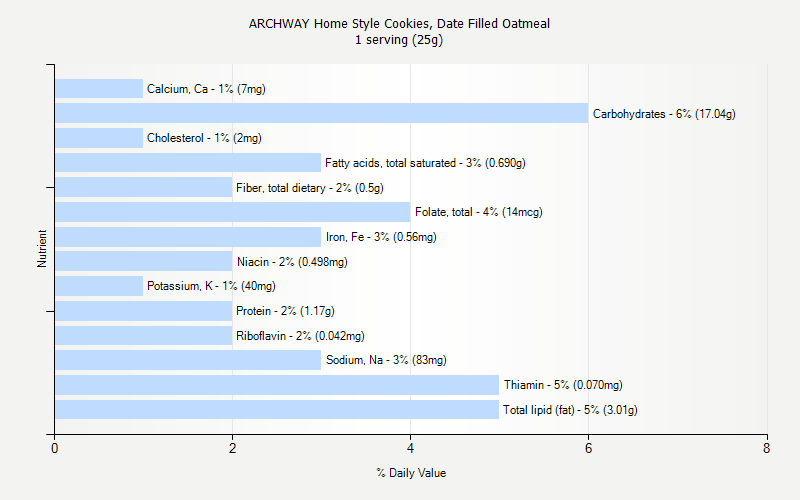Screen dimensions: 800x500
Task: Select the Calcium, Ca bar
Action: coord(99,88)
